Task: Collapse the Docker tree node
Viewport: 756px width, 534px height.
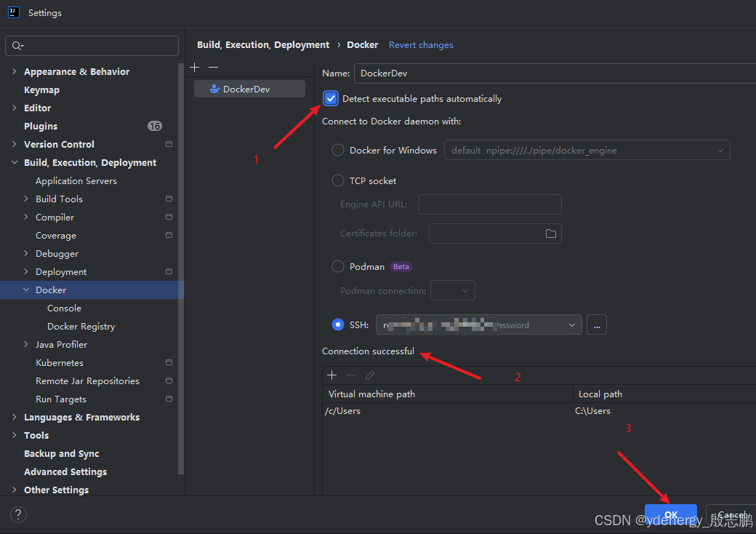Action: click(26, 290)
